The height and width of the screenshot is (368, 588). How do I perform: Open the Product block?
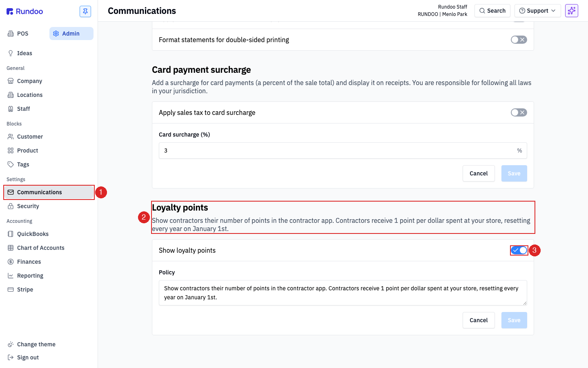49,150
